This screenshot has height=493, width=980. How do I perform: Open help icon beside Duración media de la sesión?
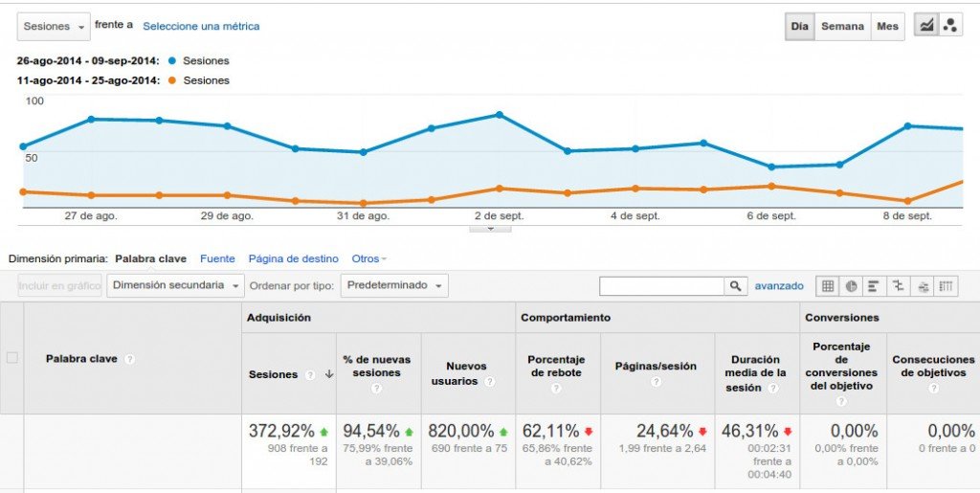point(773,388)
